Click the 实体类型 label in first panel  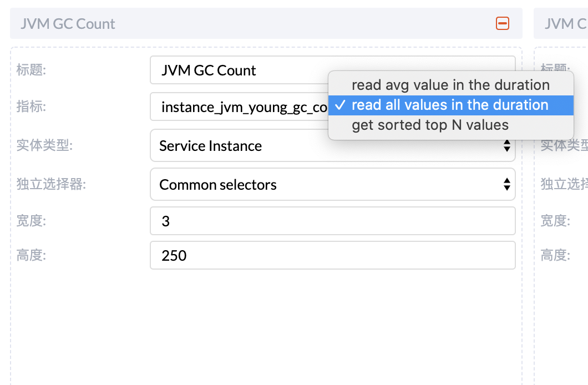tap(44, 145)
